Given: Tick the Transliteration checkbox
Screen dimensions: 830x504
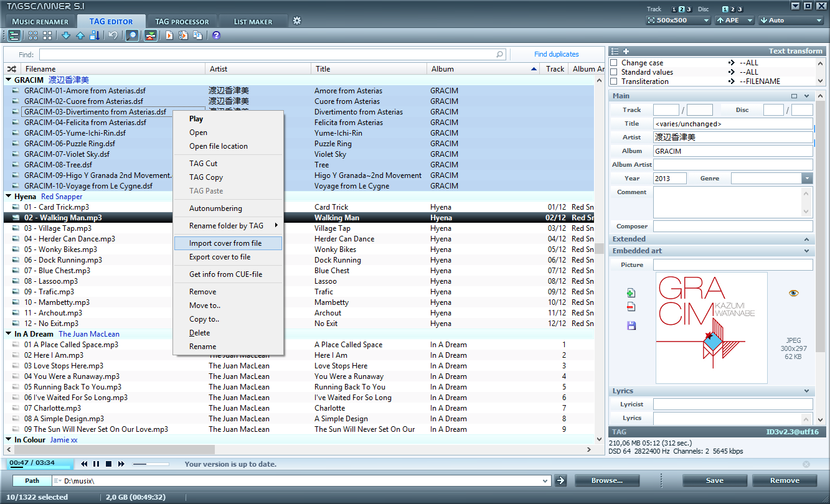Looking at the screenshot, I should pyautogui.click(x=614, y=82).
